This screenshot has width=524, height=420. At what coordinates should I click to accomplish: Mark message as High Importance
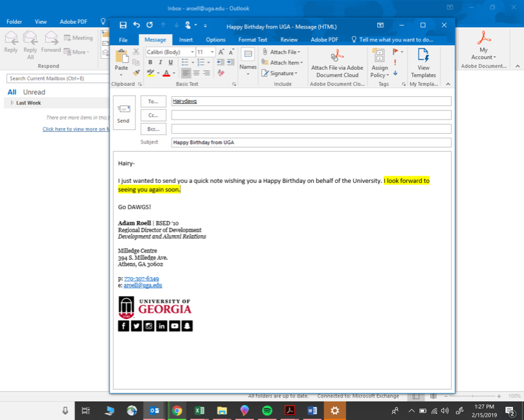(395, 63)
